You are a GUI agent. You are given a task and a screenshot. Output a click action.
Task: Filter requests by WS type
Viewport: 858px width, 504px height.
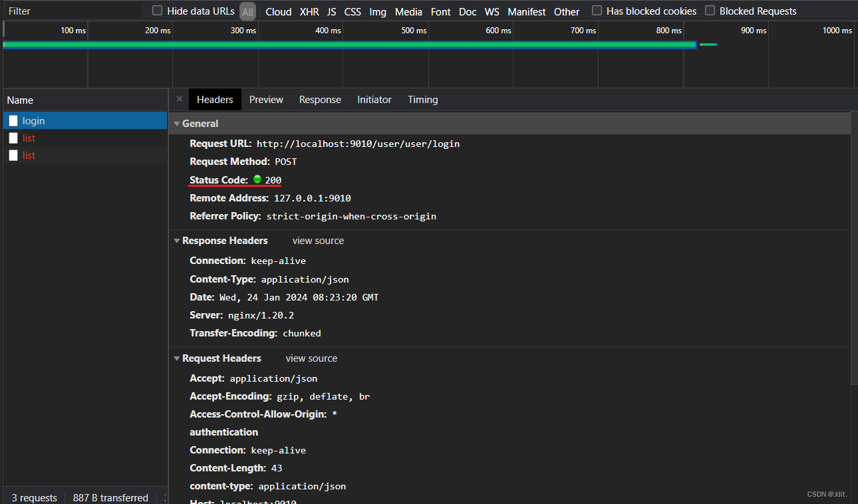coord(492,11)
